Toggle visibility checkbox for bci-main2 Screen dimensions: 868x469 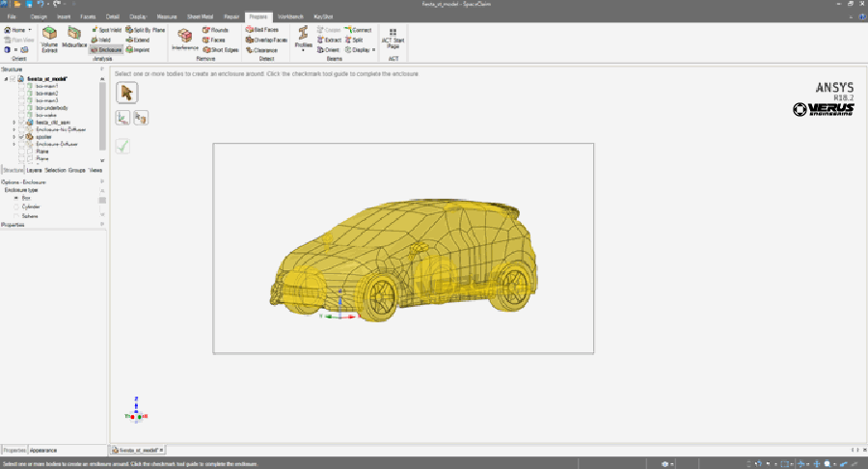(x=21, y=94)
